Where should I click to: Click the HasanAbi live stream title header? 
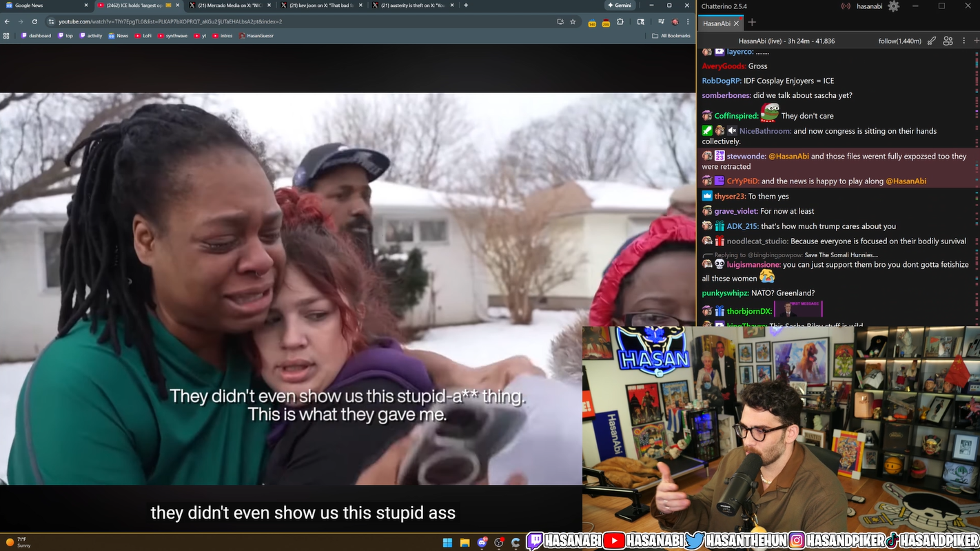(x=786, y=41)
